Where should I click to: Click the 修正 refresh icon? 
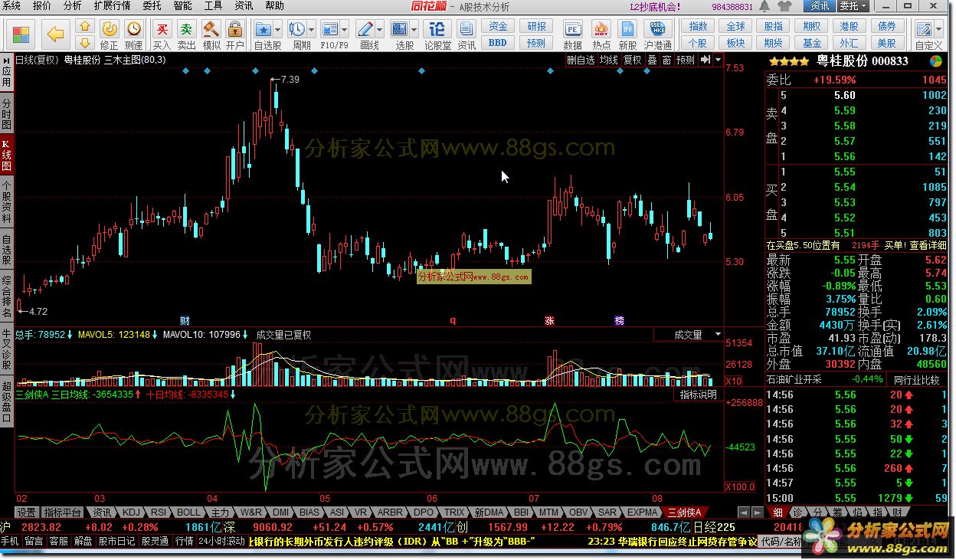tap(110, 30)
